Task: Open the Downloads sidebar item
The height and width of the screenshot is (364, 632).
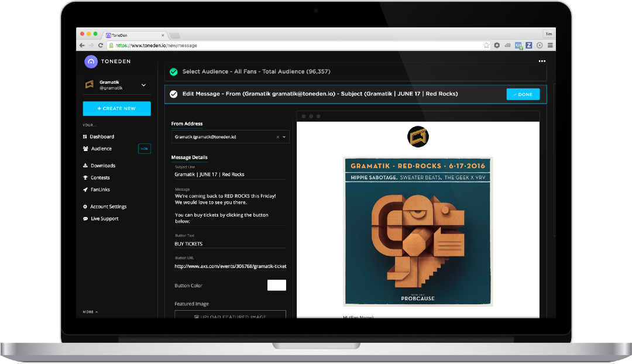Action: point(103,166)
